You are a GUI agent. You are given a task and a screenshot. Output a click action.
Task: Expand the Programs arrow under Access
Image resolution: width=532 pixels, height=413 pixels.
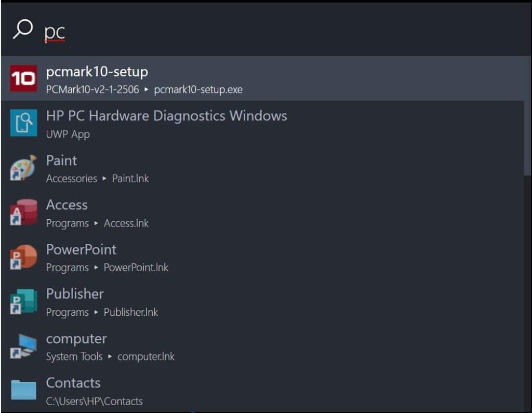click(x=96, y=223)
